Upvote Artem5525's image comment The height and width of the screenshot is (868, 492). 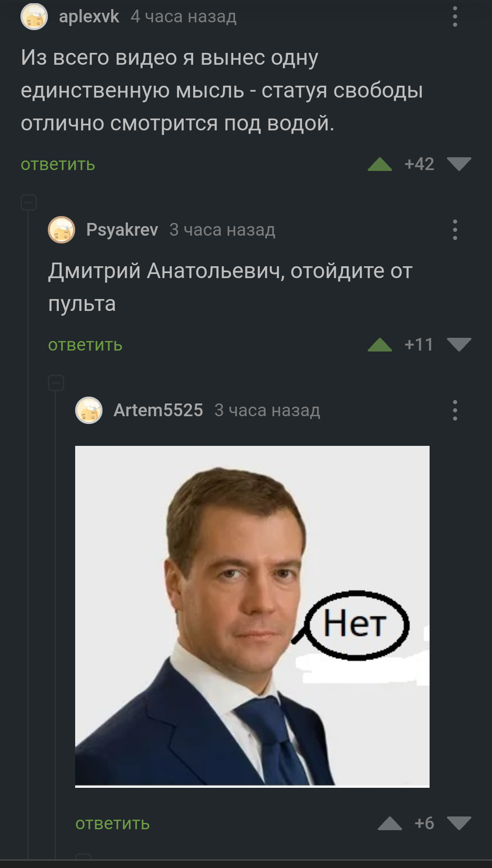point(390,823)
